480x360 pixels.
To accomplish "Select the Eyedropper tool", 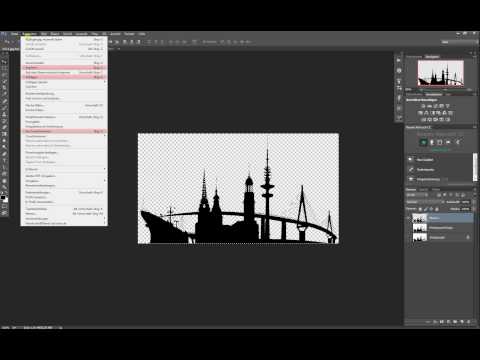I will 4,95.
